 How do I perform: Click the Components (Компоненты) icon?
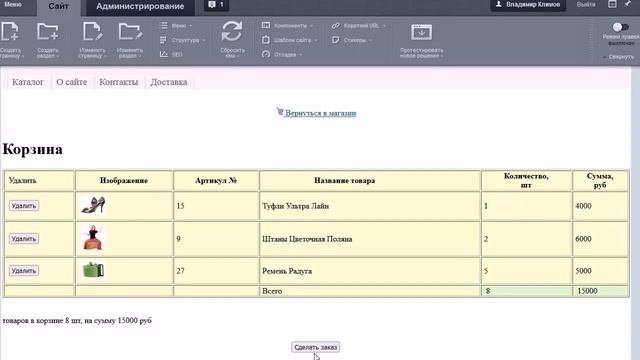pyautogui.click(x=266, y=25)
